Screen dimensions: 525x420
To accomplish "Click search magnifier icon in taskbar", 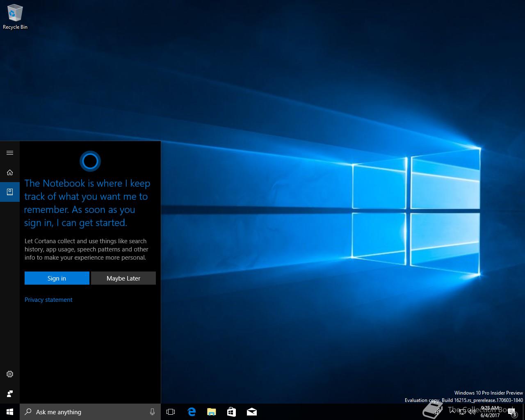I will (28, 412).
